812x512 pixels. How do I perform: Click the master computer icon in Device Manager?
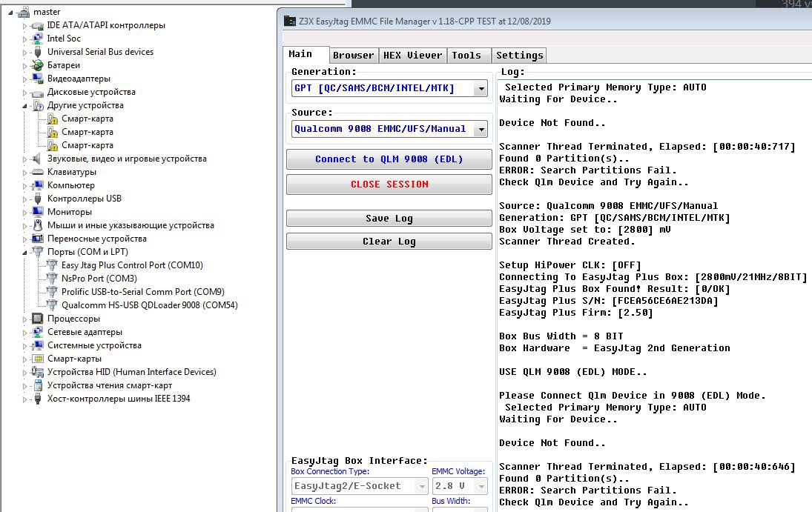click(23, 12)
